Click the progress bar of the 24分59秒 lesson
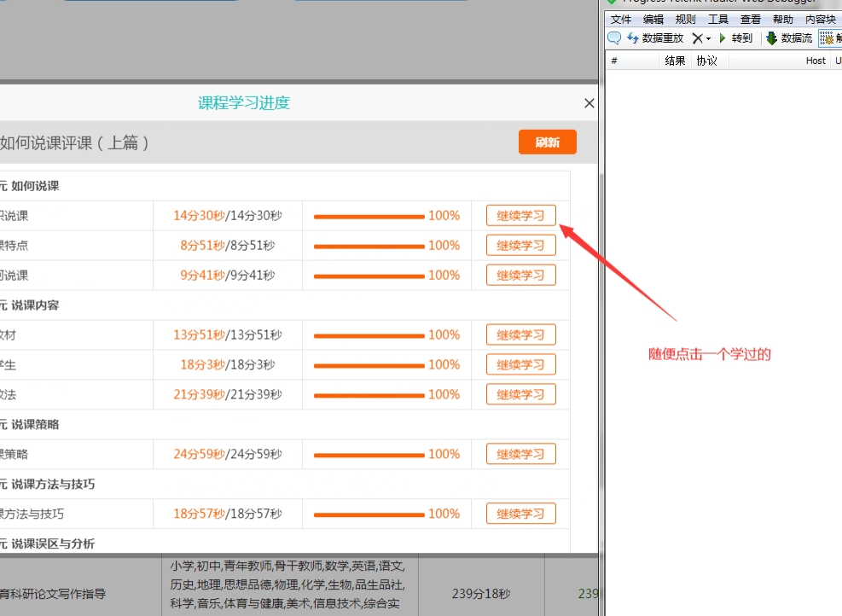Image resolution: width=842 pixels, height=616 pixels. point(369,455)
